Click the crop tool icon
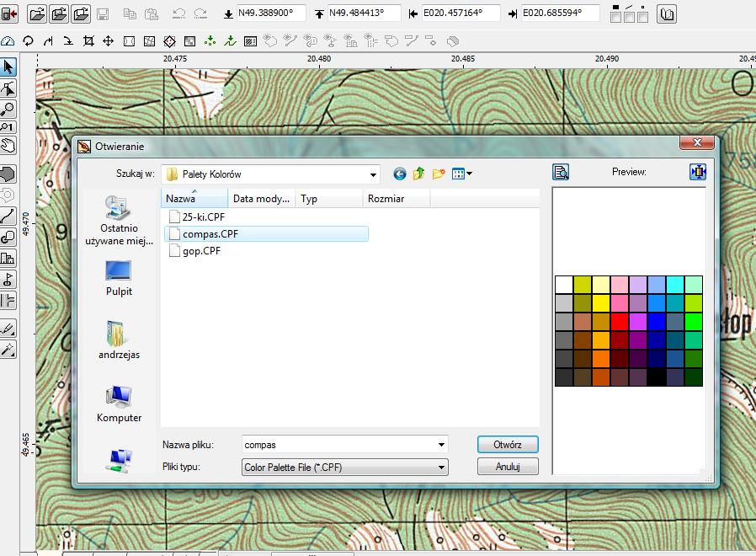This screenshot has width=756, height=556. pos(89,41)
